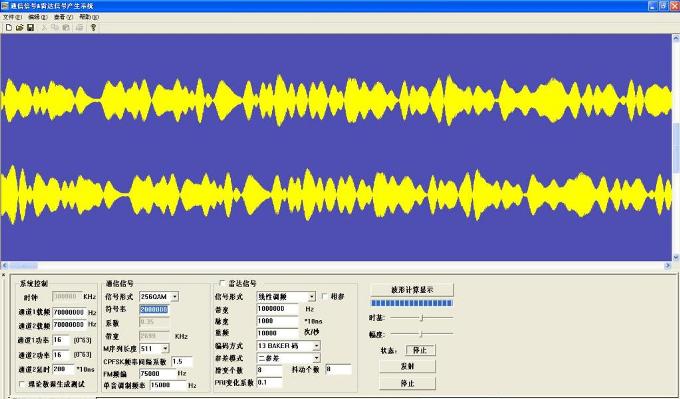
Task: Toggle the 雷达信号 checkbox
Action: [x=222, y=283]
